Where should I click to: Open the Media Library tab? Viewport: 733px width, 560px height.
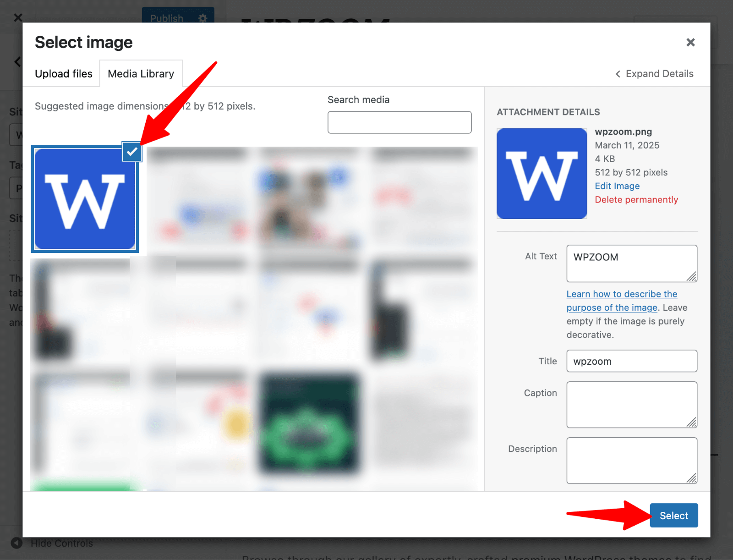pos(141,74)
